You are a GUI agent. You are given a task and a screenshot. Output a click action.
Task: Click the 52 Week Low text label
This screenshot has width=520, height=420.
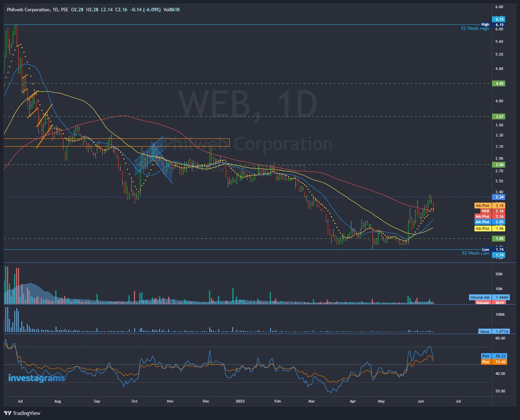(475, 253)
